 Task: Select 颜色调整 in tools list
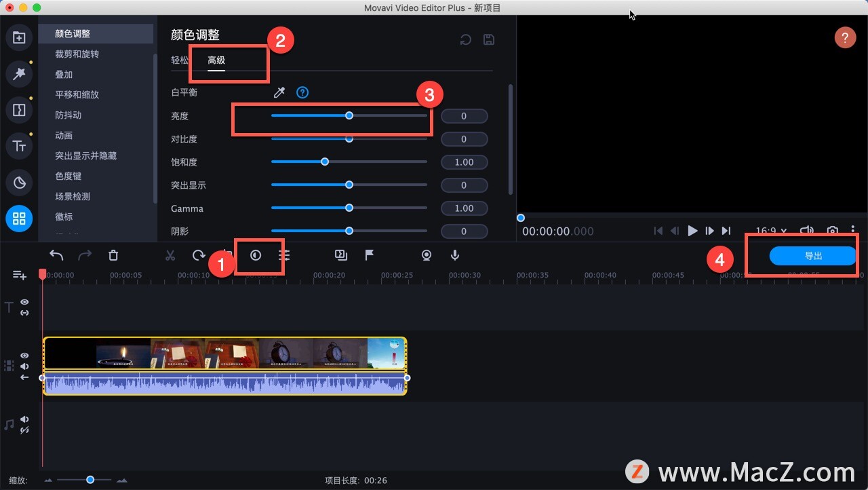(96, 34)
